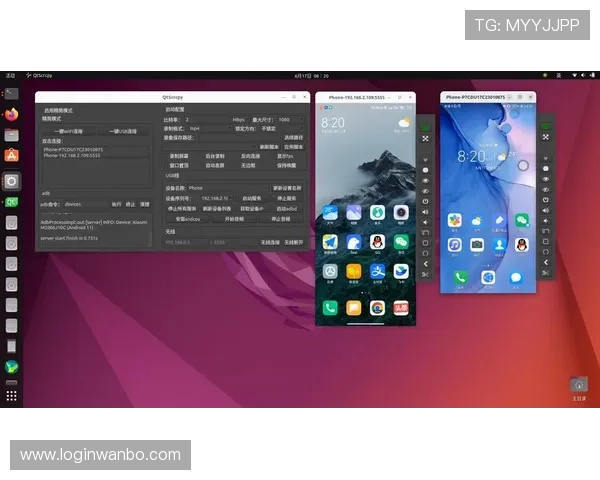Open the device serial number 192.168.2.1 dropdown
The width and height of the screenshot is (600, 480).
[x=217, y=198]
